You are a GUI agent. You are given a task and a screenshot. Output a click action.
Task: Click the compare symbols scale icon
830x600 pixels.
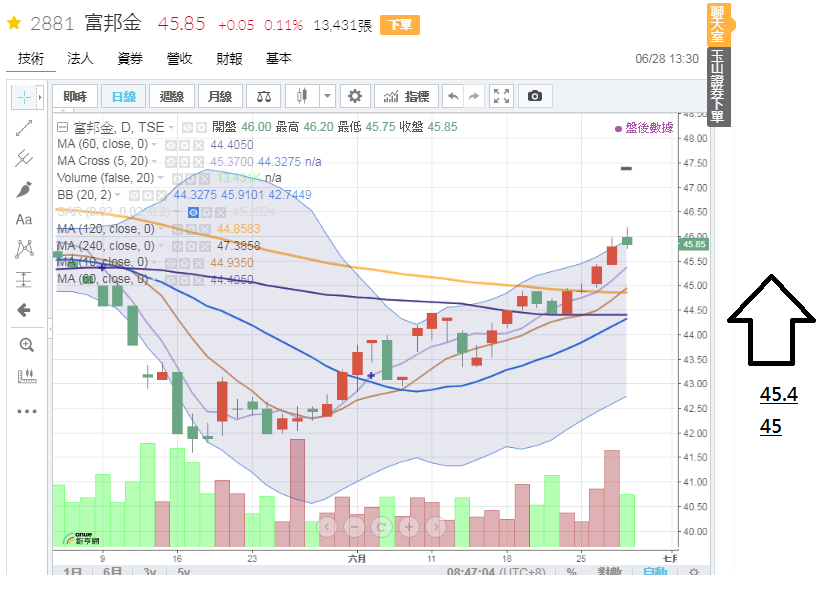264,96
